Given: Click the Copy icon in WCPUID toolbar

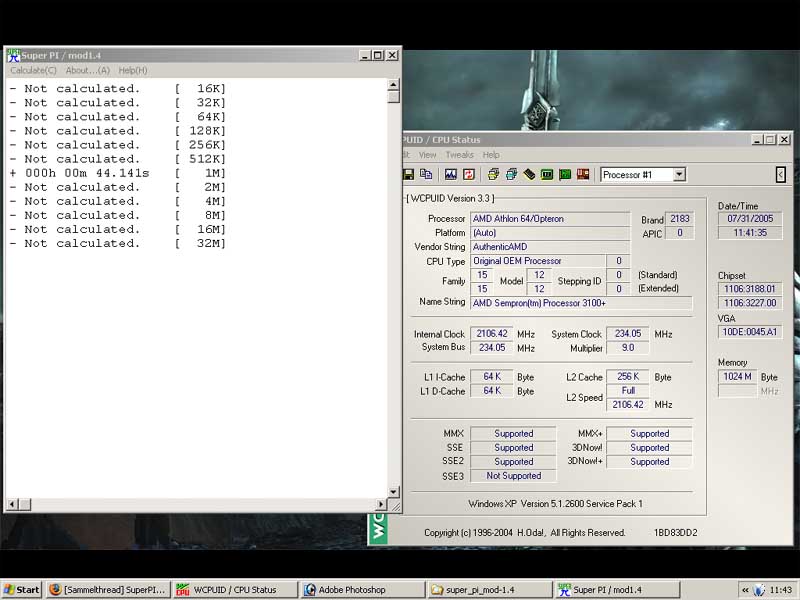Looking at the screenshot, I should [x=426, y=174].
